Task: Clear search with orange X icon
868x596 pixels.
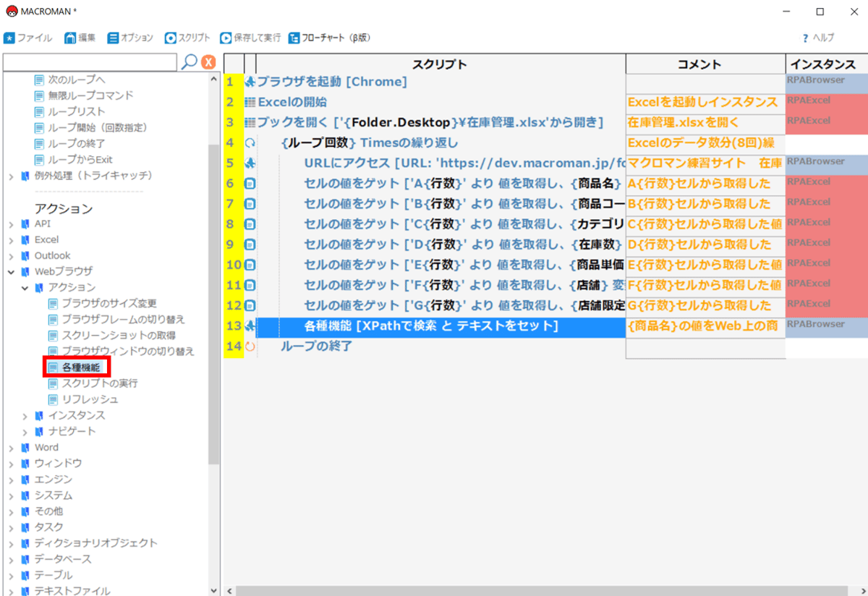Action: point(208,62)
